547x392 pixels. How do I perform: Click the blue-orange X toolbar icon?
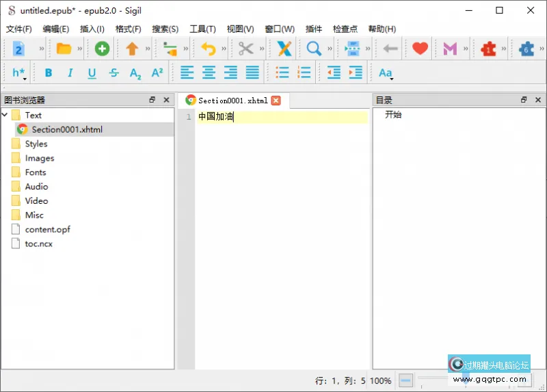click(284, 49)
